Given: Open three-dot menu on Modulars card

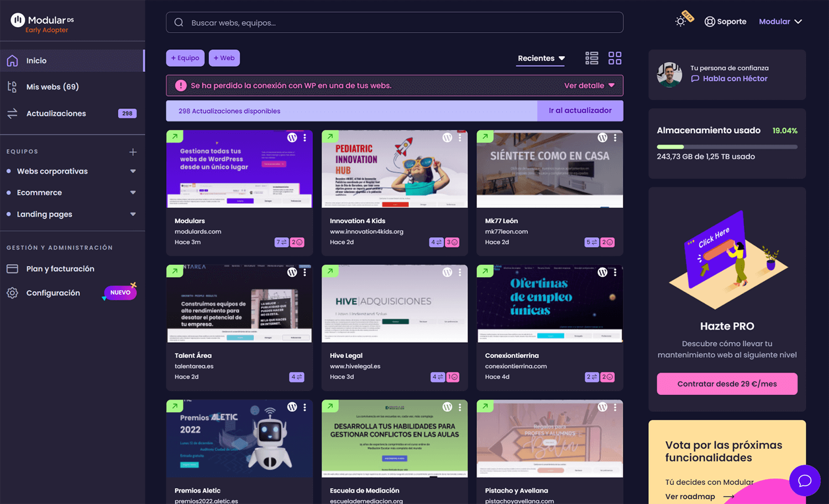Looking at the screenshot, I should pyautogui.click(x=305, y=138).
